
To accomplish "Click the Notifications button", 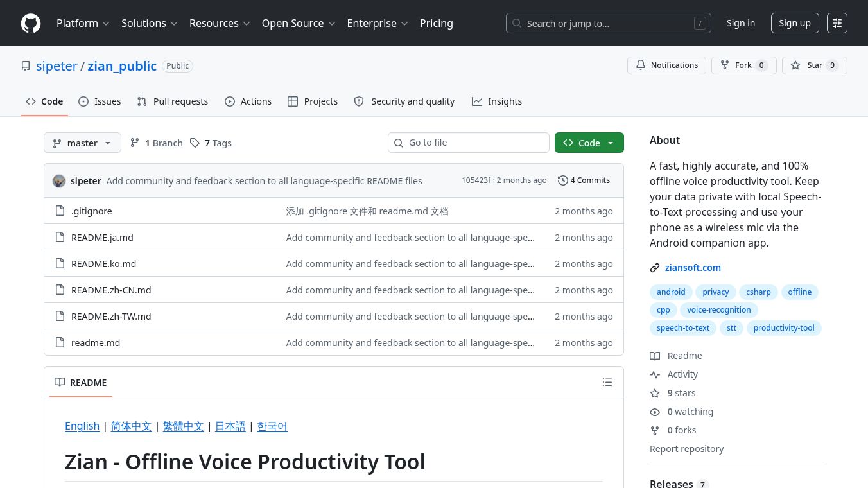I will click(667, 65).
